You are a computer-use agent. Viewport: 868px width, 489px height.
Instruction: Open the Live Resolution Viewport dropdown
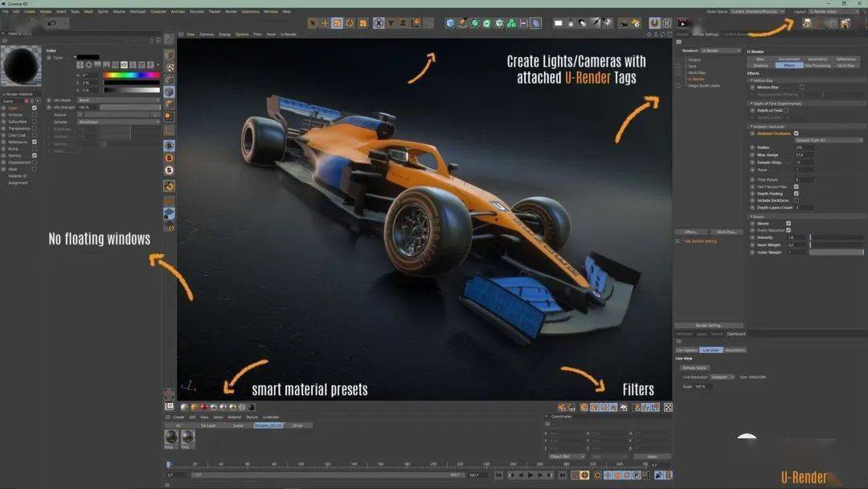[722, 376]
